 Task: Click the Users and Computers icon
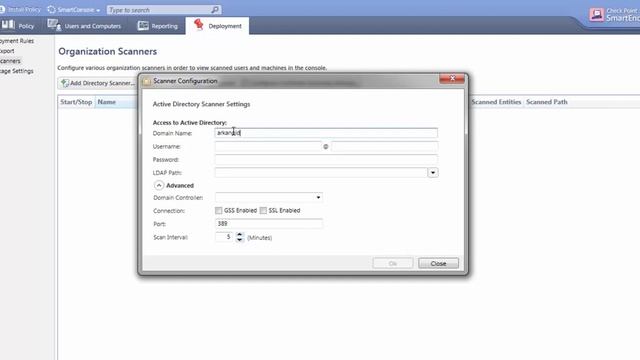pos(54,25)
